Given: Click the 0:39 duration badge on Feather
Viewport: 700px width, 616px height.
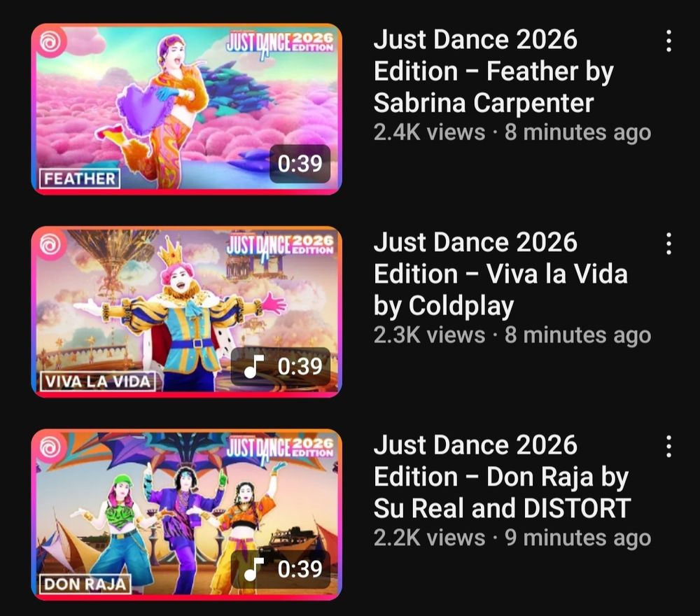Looking at the screenshot, I should pos(300,163).
